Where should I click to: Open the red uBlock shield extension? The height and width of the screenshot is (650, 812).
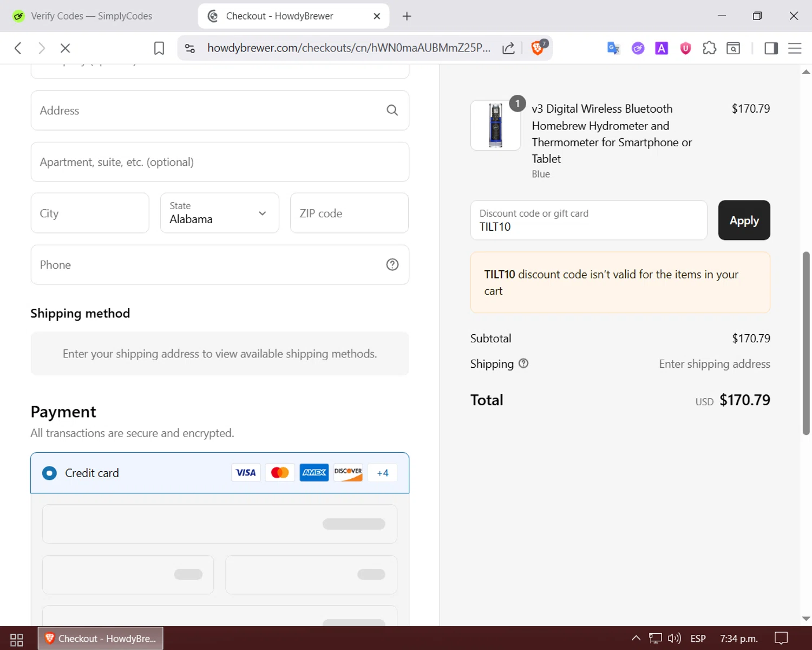(685, 48)
